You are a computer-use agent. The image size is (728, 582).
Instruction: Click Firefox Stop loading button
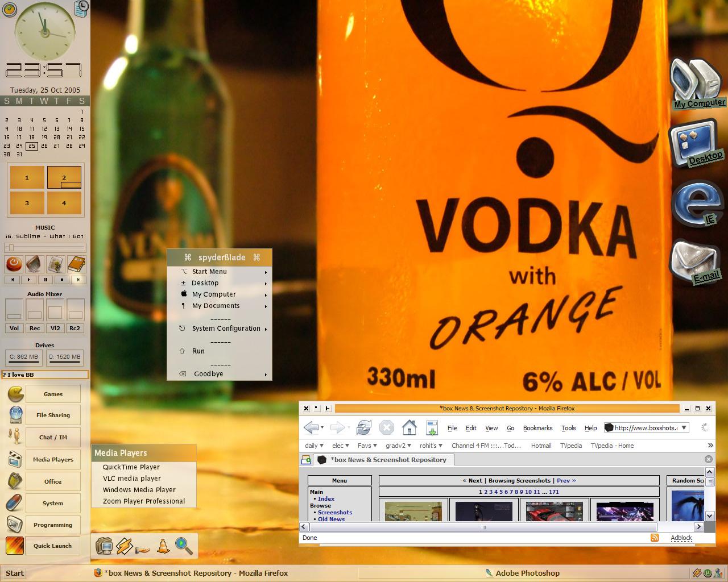pyautogui.click(x=387, y=427)
